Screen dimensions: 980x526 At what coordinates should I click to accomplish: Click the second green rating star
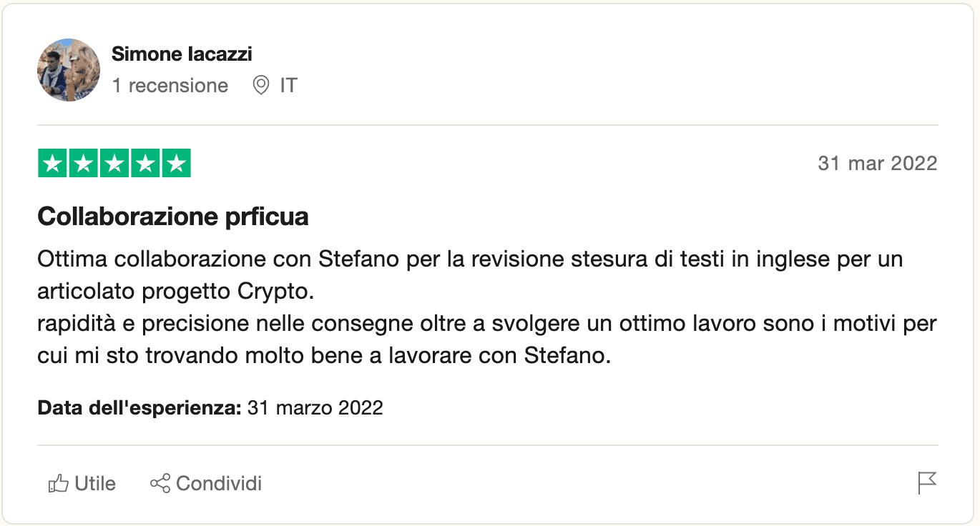coord(83,163)
